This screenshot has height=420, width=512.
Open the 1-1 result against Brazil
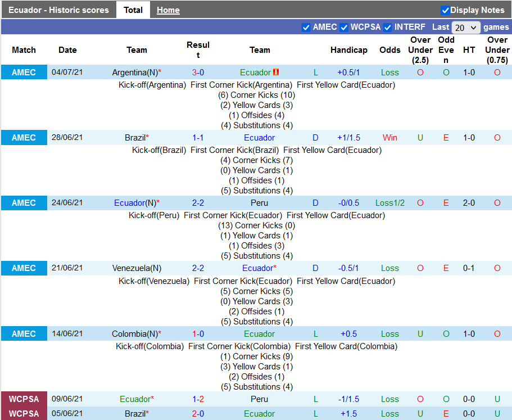coord(198,138)
